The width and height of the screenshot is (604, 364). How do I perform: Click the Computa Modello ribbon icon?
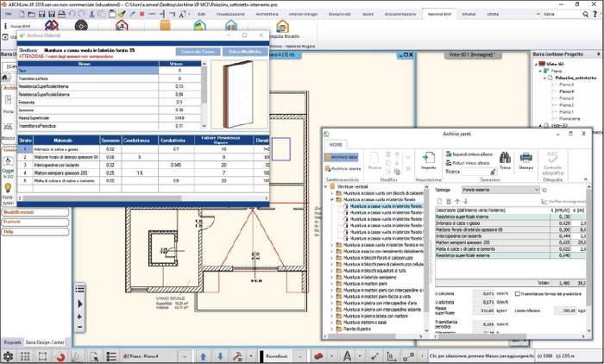282,26
